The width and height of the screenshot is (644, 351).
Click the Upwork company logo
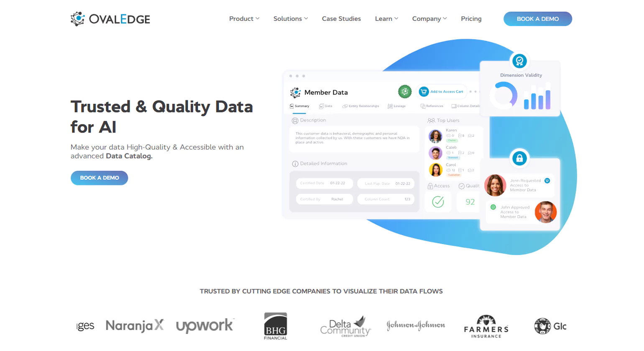pos(204,326)
